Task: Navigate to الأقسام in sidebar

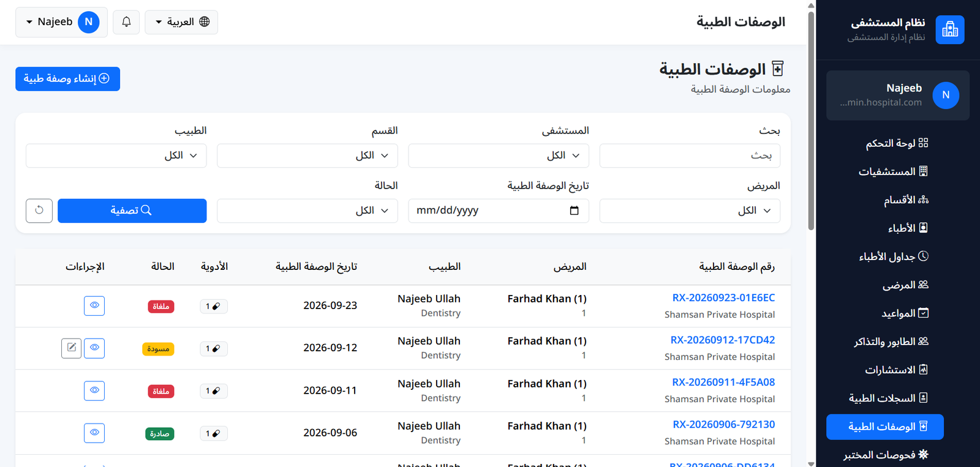Action: [906, 200]
